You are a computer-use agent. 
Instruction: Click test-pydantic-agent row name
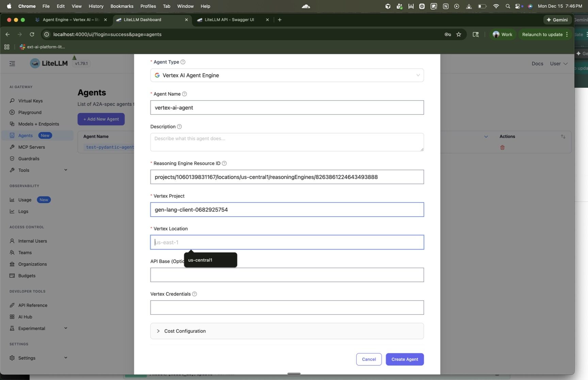[x=110, y=147]
